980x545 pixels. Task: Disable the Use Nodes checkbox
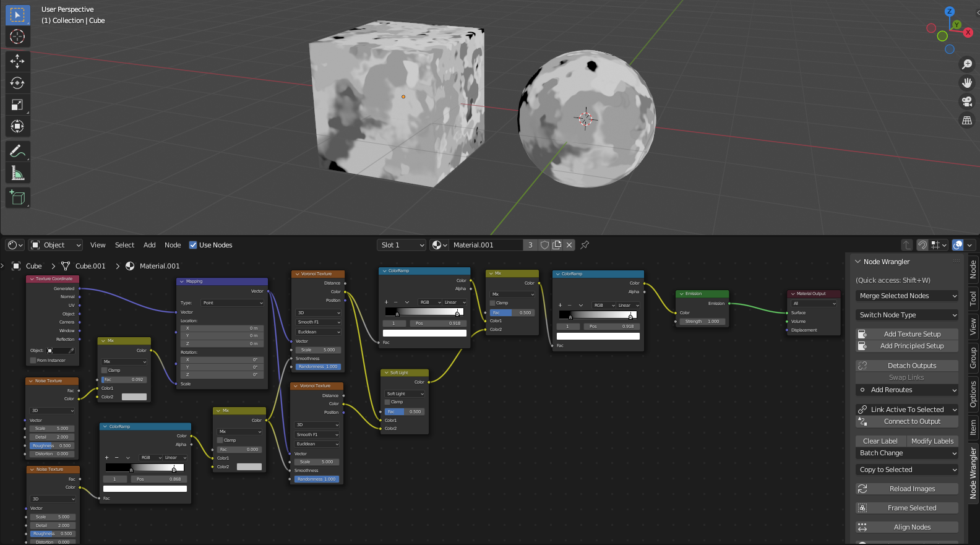click(193, 245)
